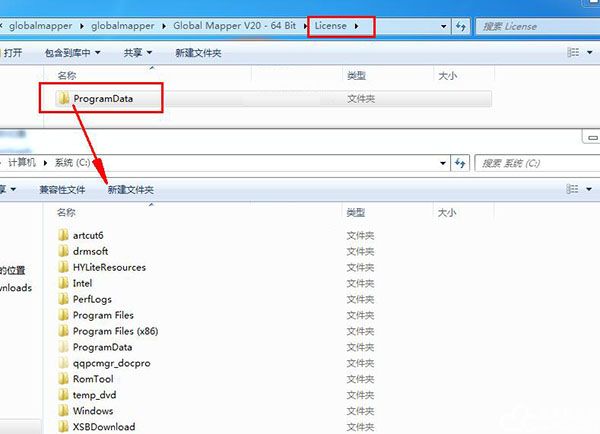The height and width of the screenshot is (434, 600).
Task: Click refresh icon beside License address bar
Action: tap(461, 25)
